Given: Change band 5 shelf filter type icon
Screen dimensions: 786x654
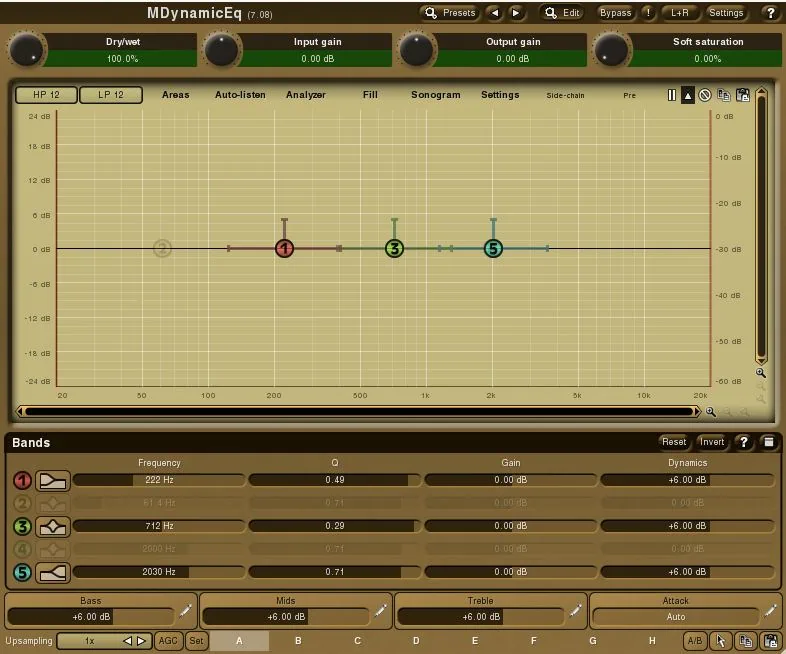Looking at the screenshot, I should pos(53,573).
